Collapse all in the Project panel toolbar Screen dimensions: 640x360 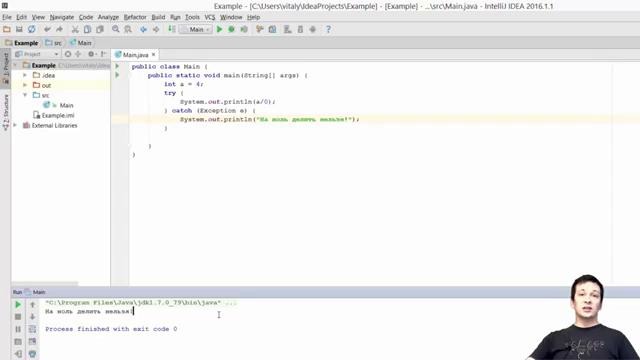(x=78, y=54)
